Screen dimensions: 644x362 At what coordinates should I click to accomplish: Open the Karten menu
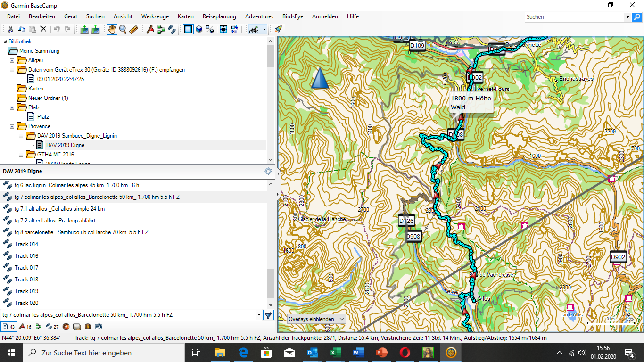186,16
